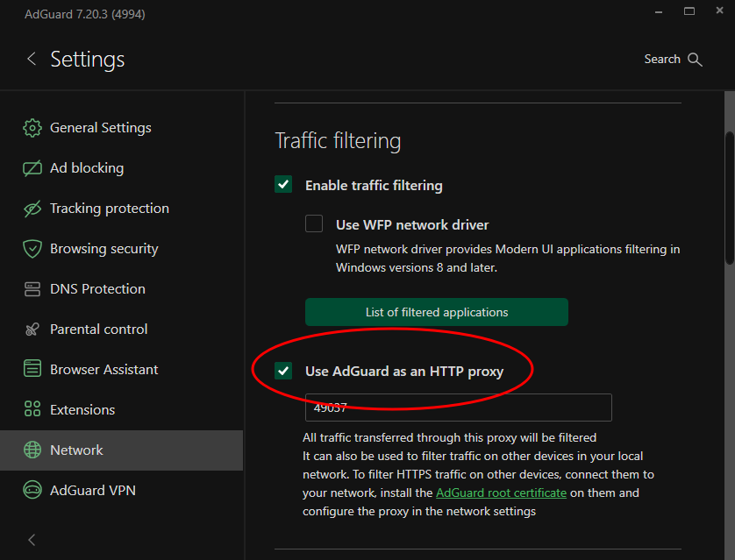Open Browsing security section
Viewport: 735px width, 560px height.
click(x=121, y=249)
